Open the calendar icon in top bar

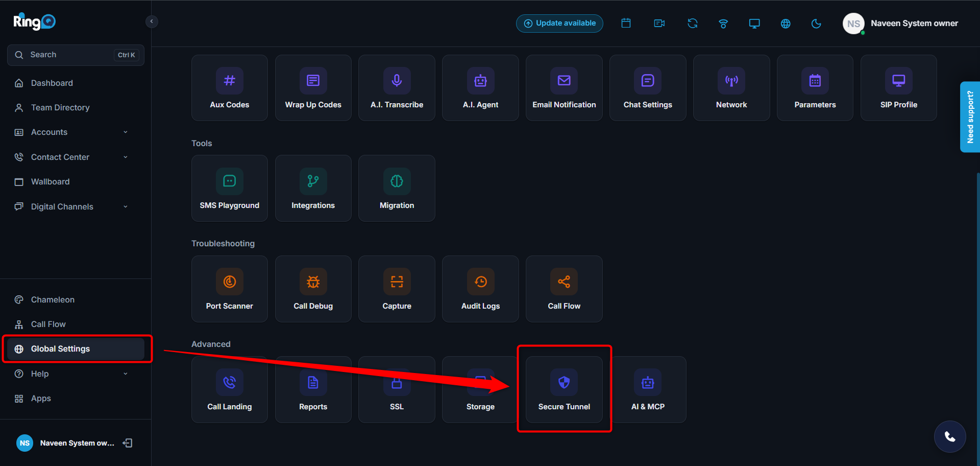click(626, 24)
